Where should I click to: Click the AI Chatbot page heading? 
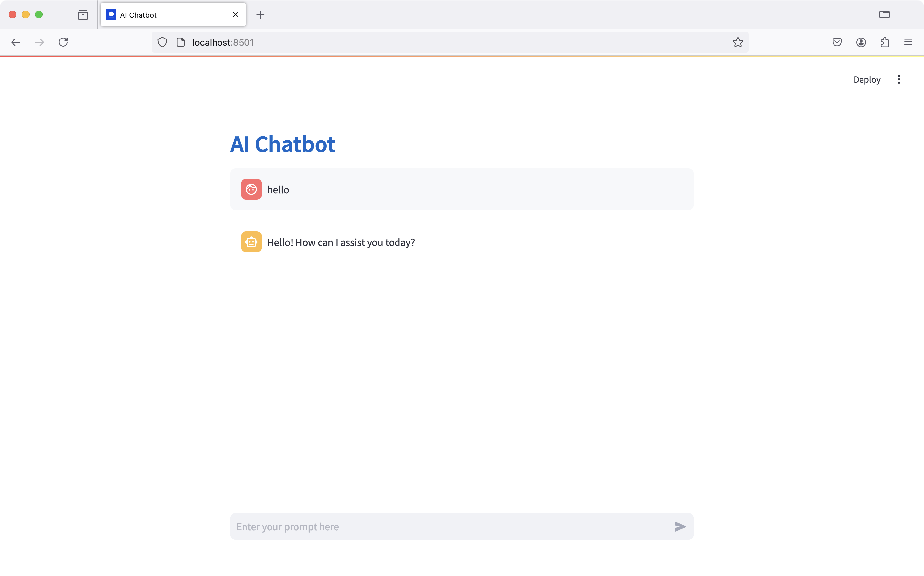(283, 144)
